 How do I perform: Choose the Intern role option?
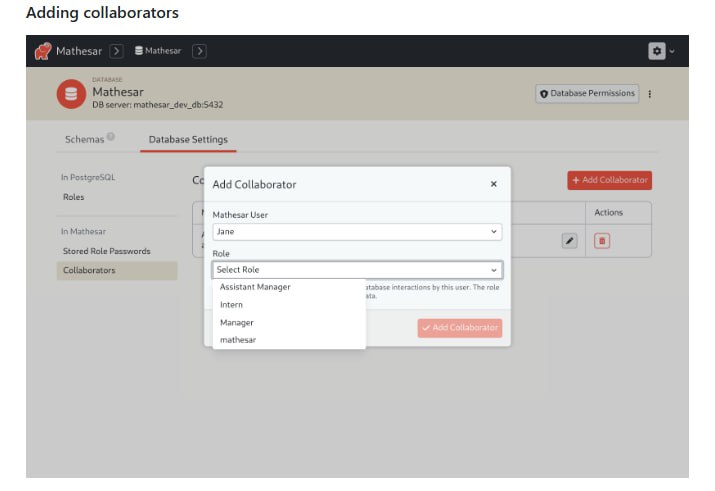[x=231, y=305]
